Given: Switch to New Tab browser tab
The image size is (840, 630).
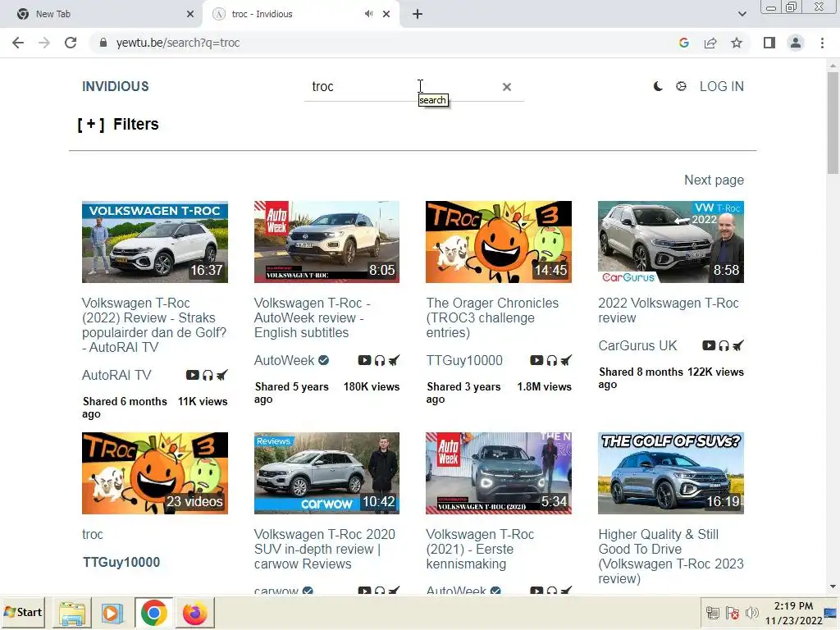Looking at the screenshot, I should point(102,14).
